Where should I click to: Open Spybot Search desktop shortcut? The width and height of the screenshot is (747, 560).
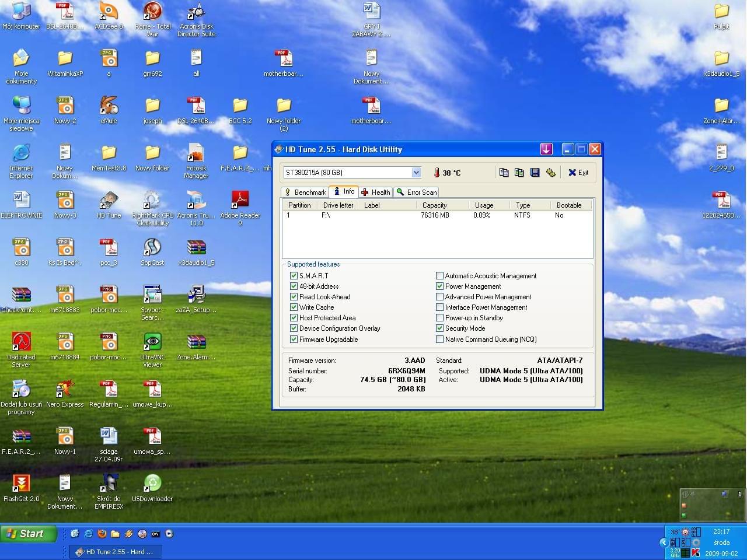[x=152, y=303]
